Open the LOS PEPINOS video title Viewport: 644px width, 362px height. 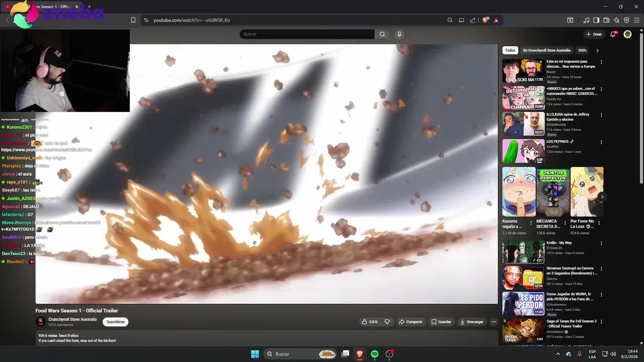560,142
